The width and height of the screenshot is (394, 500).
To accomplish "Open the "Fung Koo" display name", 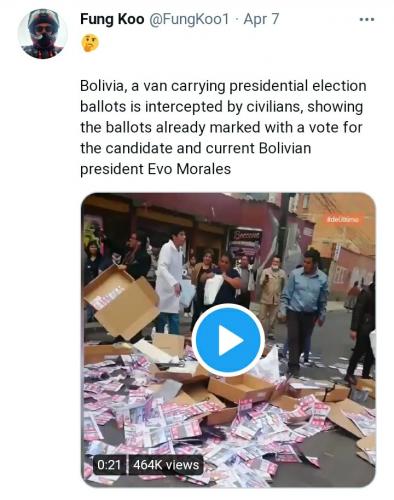I will [112, 19].
